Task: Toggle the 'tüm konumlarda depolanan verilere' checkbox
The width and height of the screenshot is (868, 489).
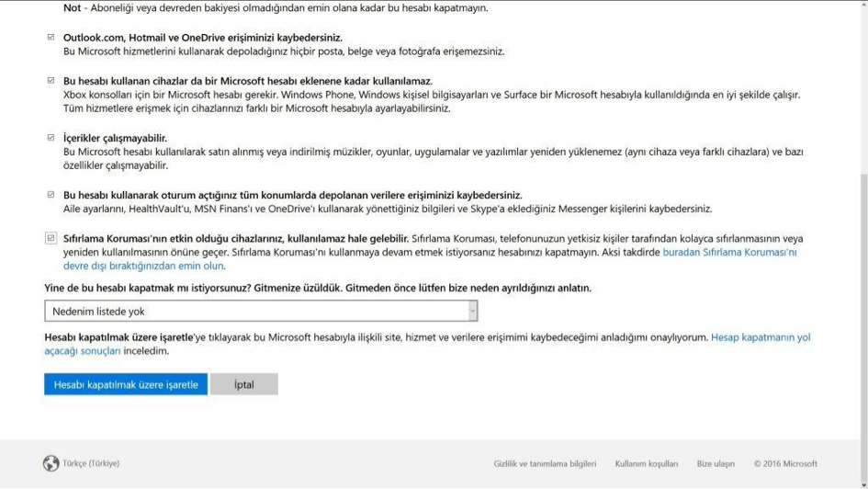Action: pos(51,195)
